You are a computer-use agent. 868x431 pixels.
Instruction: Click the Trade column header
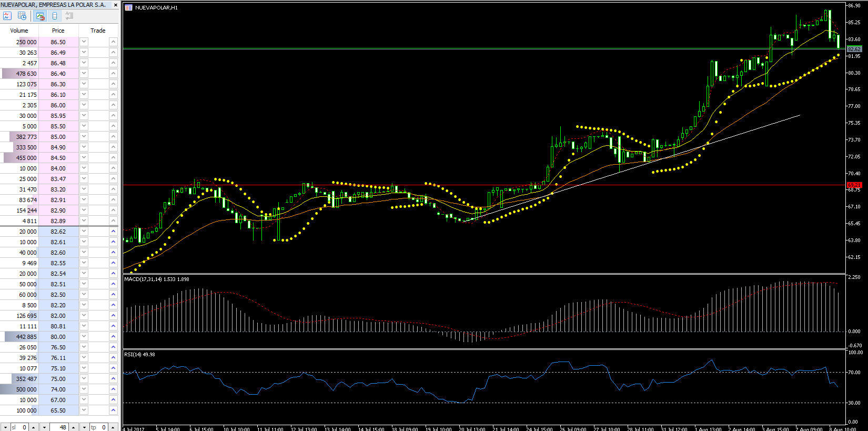pyautogui.click(x=98, y=31)
